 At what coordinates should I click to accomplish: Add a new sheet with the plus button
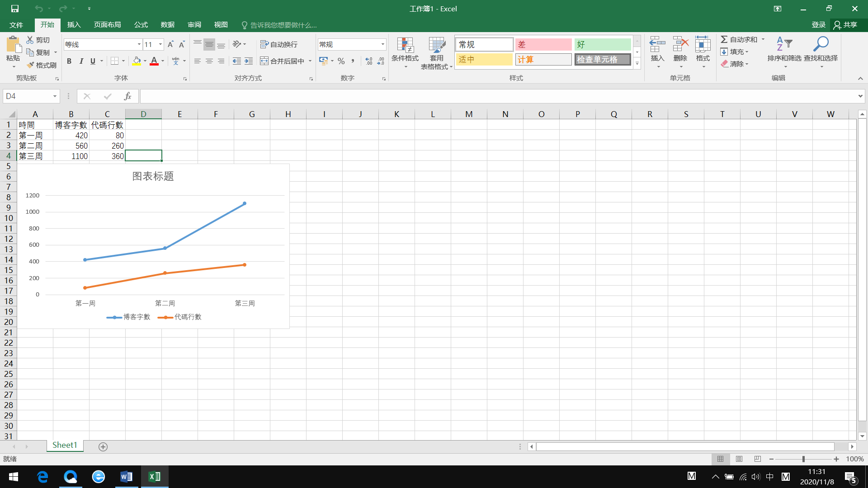pos(103,447)
